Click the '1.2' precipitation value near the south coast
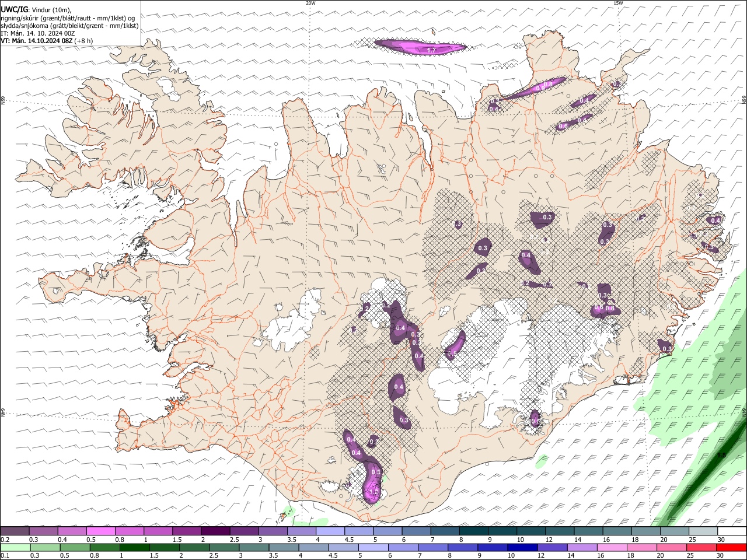 click(x=374, y=493)
